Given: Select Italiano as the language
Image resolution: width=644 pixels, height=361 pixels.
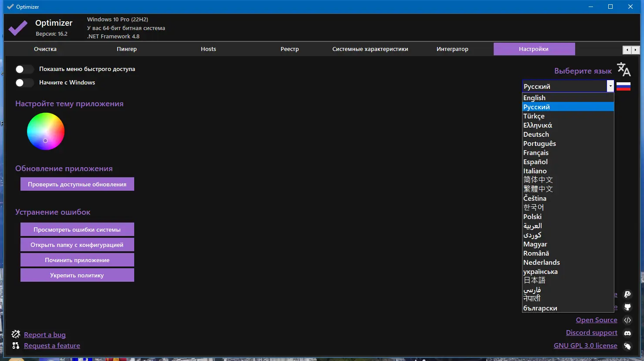Looking at the screenshot, I should (x=568, y=171).
